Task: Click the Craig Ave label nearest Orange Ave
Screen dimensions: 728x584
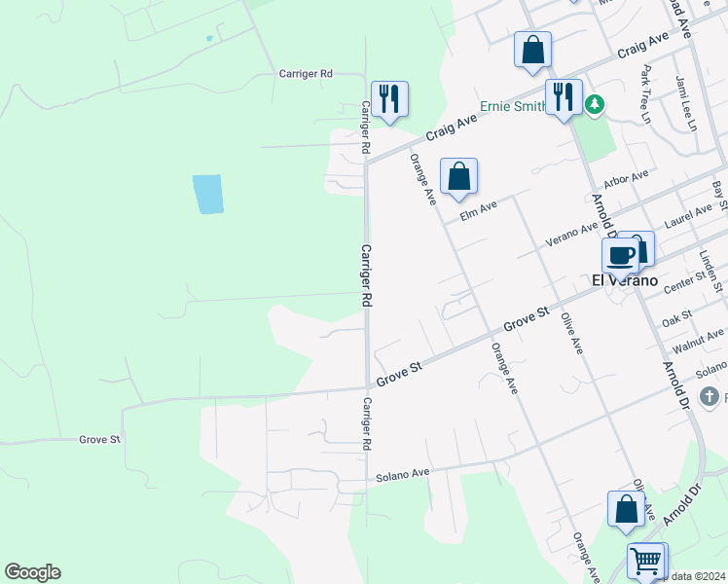Action: [452, 128]
